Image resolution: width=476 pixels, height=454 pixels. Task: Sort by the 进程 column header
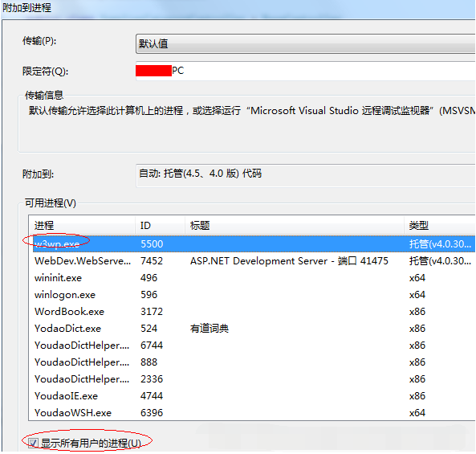click(82, 226)
